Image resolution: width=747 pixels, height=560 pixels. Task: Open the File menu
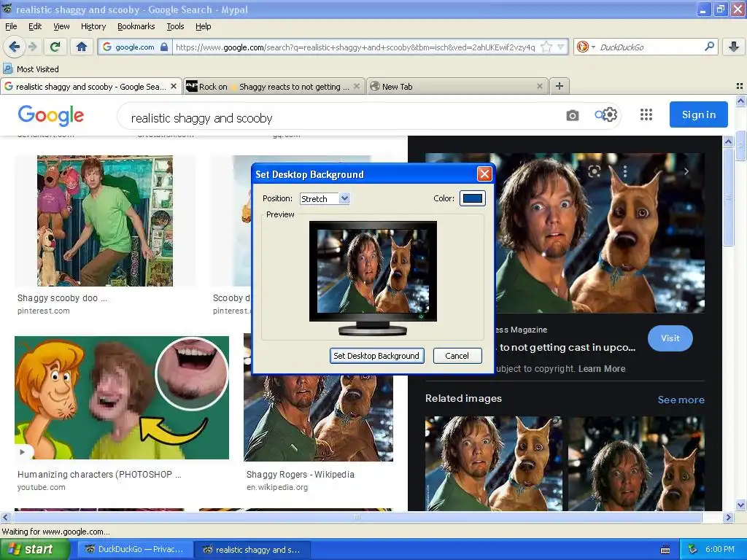(x=11, y=26)
